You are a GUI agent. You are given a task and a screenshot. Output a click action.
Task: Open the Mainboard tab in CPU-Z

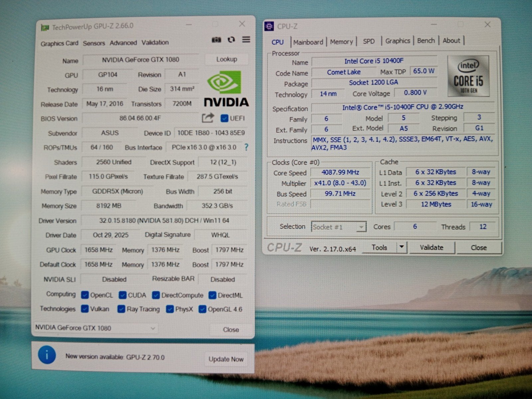pos(308,42)
